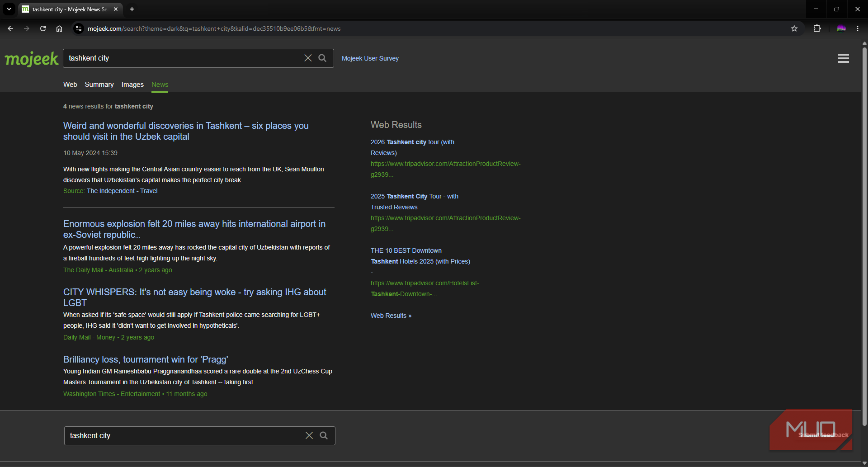Open 2026 Tashkent city tour result
The width and height of the screenshot is (868, 467).
coord(412,147)
